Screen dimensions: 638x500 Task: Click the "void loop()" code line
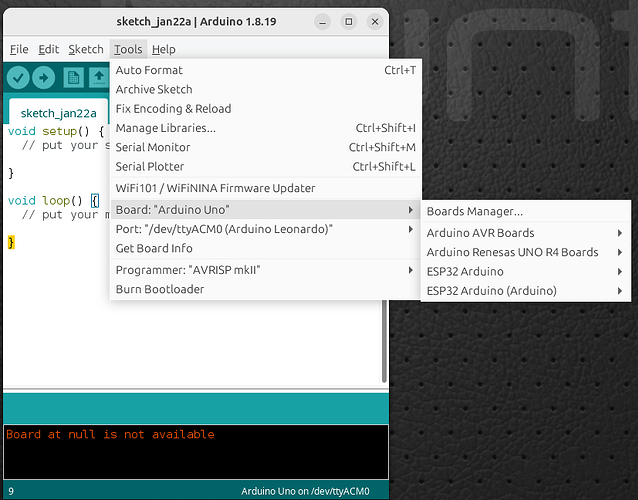pos(53,201)
